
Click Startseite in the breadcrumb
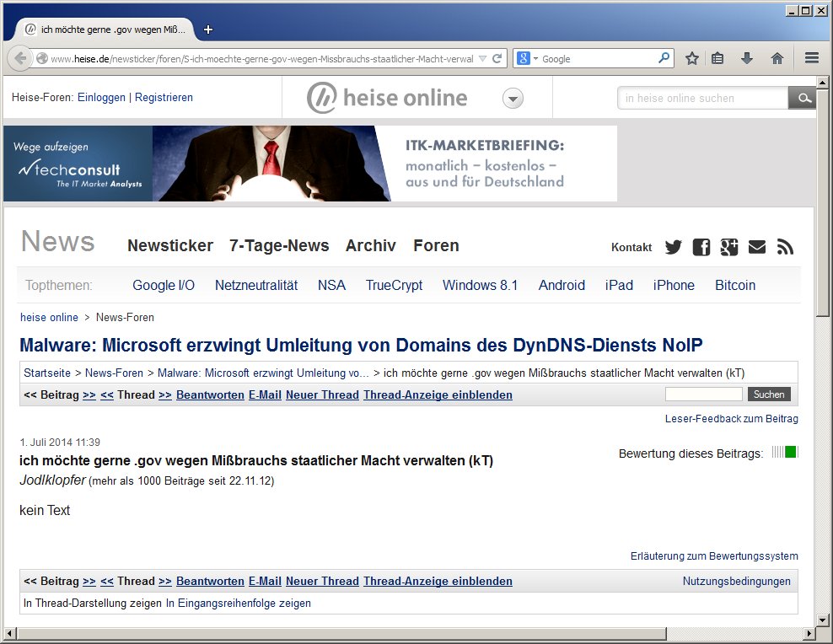[x=46, y=373]
